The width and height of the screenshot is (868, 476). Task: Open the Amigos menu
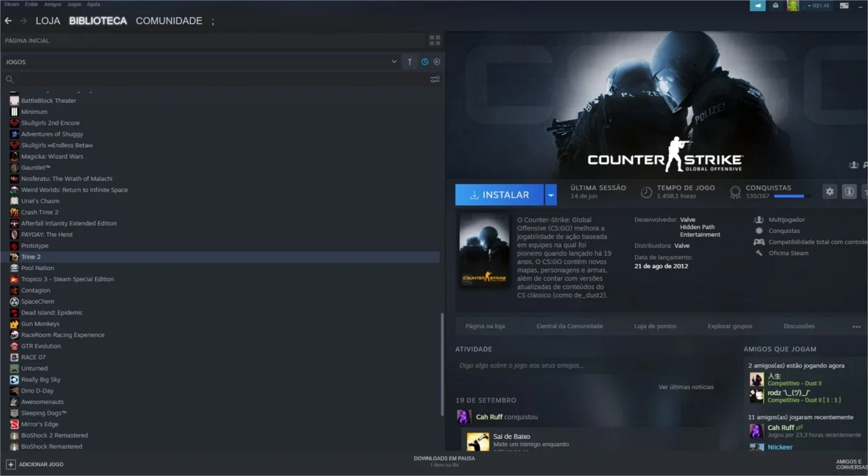pos(53,4)
